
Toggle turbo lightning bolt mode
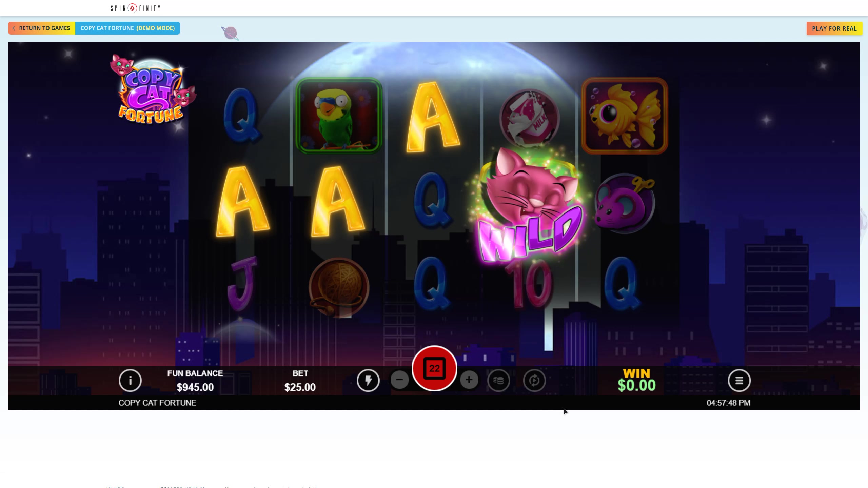click(x=368, y=380)
